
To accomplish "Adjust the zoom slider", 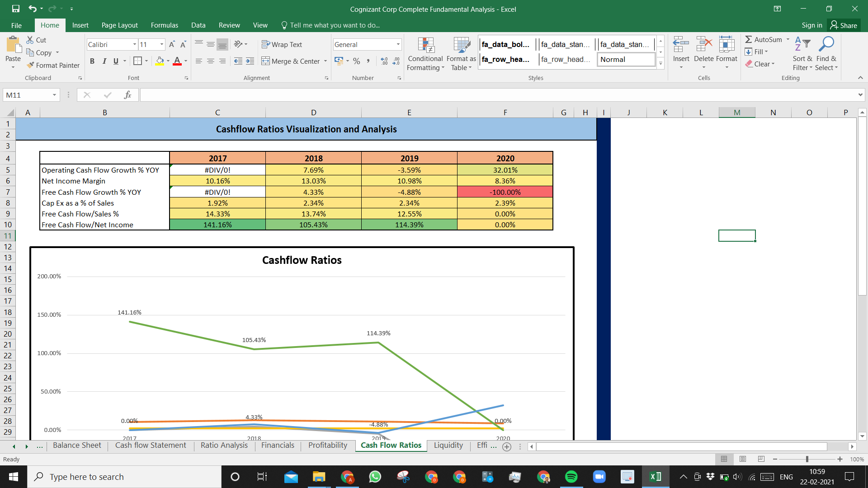I will click(807, 459).
